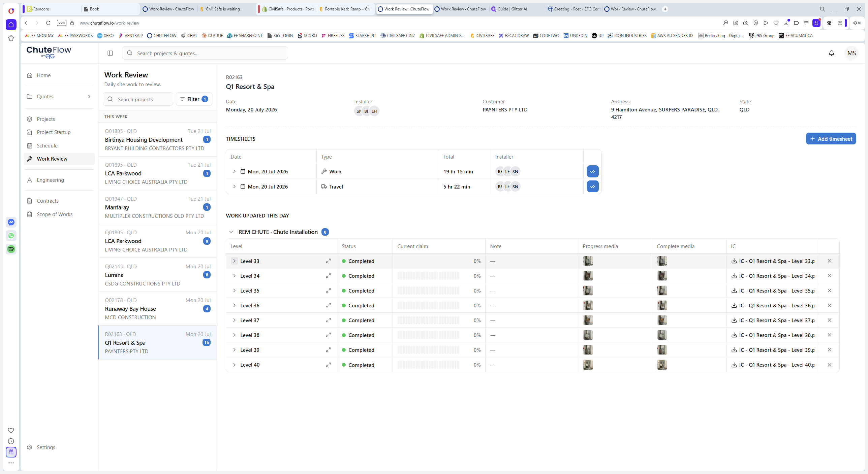Expand the Level 39 row
This screenshot has width=868, height=474.
coord(234,350)
